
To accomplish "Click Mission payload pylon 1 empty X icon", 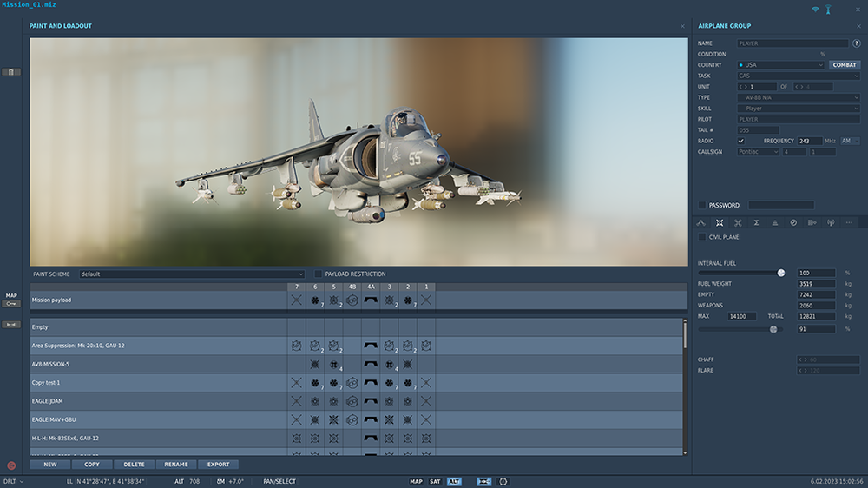I will click(x=426, y=300).
